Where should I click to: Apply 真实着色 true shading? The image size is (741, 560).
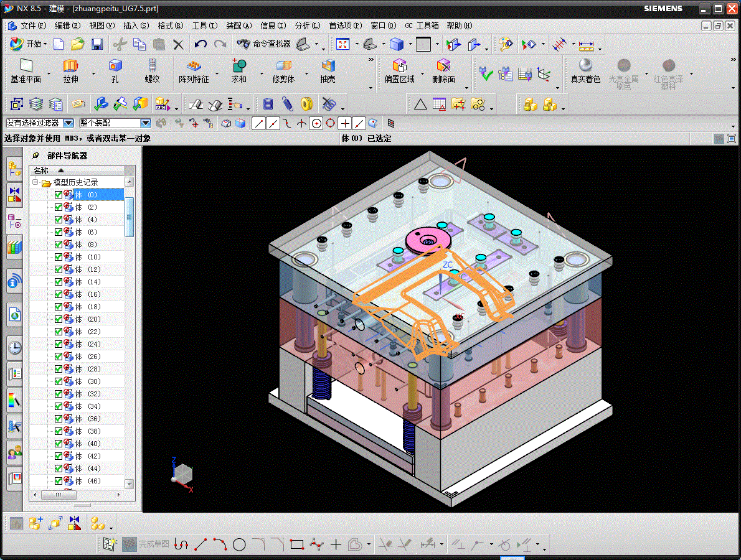[585, 71]
